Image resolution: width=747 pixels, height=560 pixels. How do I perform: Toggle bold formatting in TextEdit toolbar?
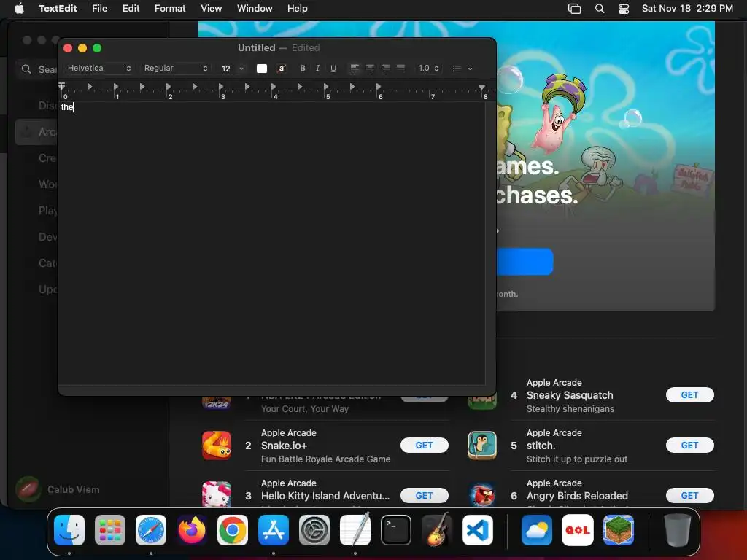click(x=303, y=68)
